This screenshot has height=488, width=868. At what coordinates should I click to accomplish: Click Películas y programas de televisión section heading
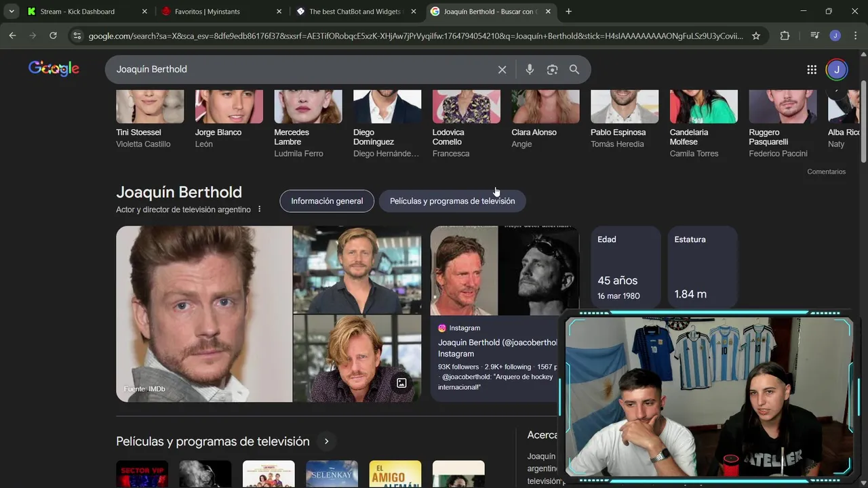coord(213,441)
